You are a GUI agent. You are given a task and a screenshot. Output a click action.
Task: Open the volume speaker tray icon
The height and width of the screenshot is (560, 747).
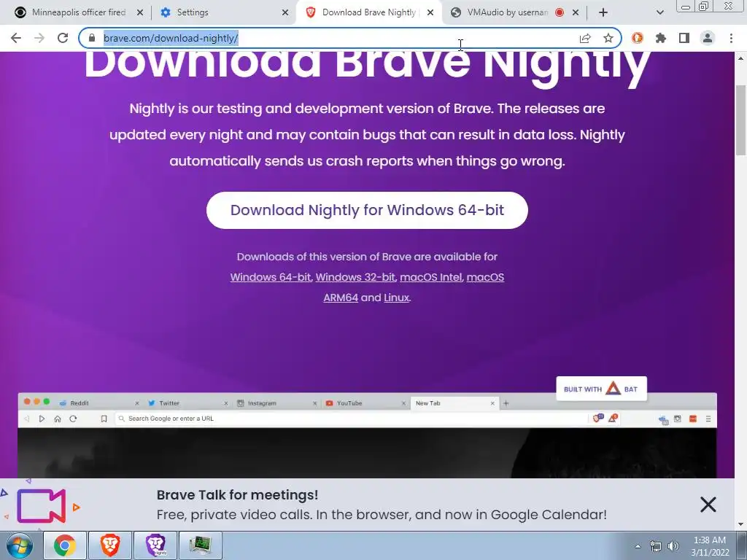tap(673, 546)
